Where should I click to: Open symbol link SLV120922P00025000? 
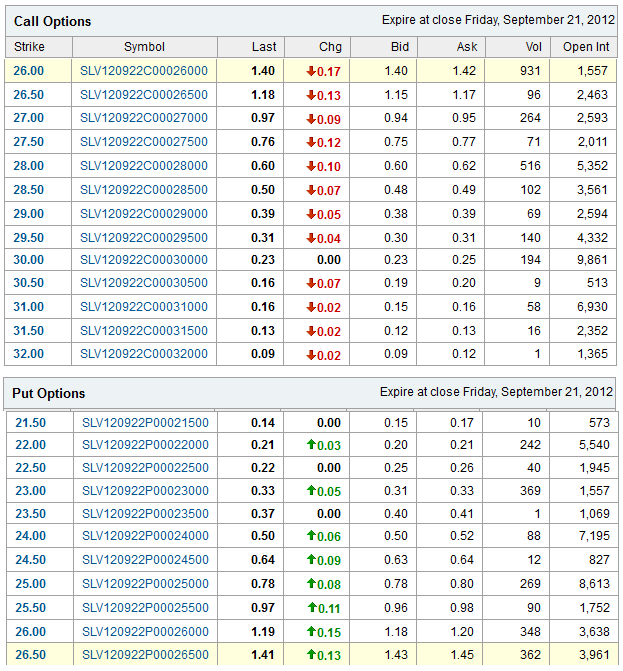coord(146,584)
